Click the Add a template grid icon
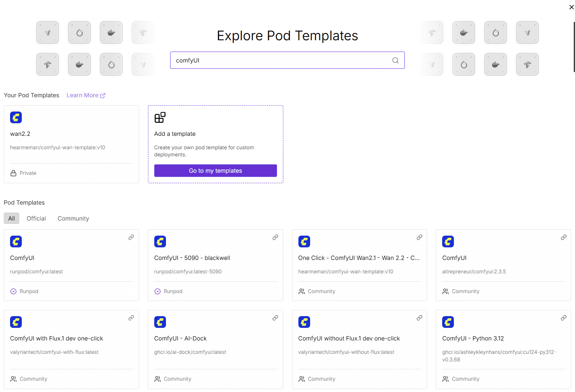This screenshot has width=575, height=392. 160,117
